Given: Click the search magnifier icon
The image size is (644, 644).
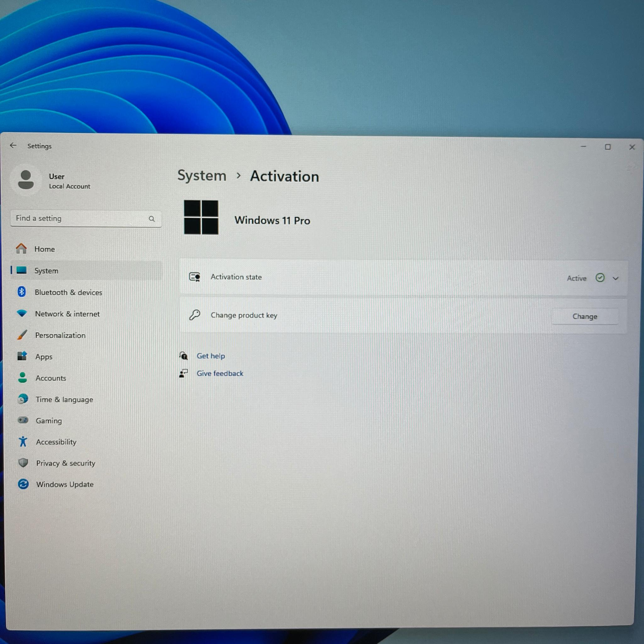Looking at the screenshot, I should click(152, 219).
